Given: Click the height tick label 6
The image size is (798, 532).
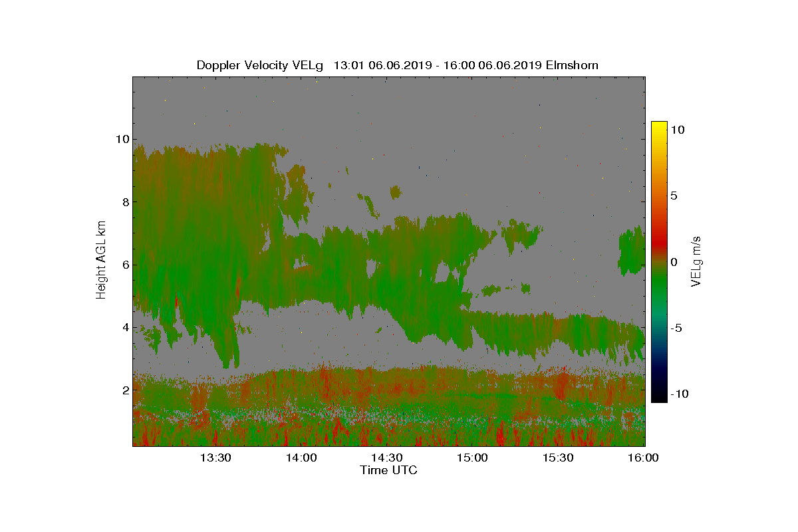Looking at the screenshot, I should point(125,265).
